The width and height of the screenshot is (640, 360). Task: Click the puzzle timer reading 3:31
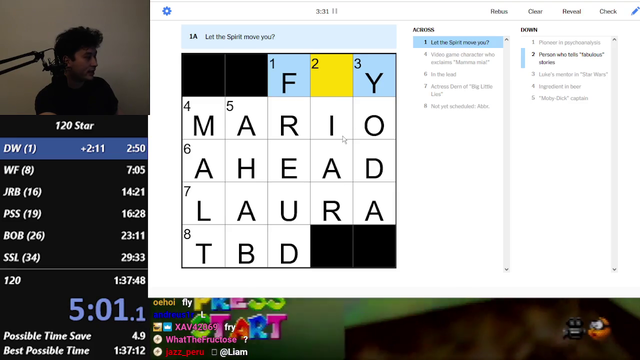click(x=322, y=11)
